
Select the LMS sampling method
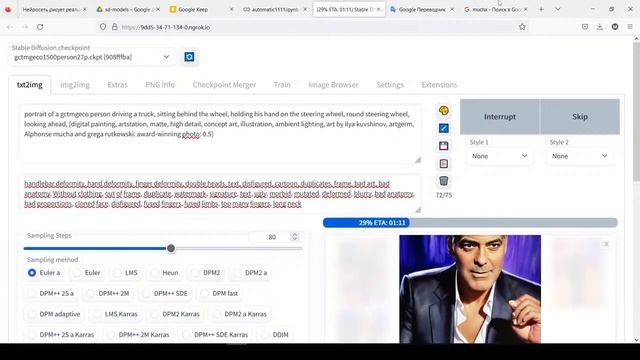pyautogui.click(x=126, y=273)
